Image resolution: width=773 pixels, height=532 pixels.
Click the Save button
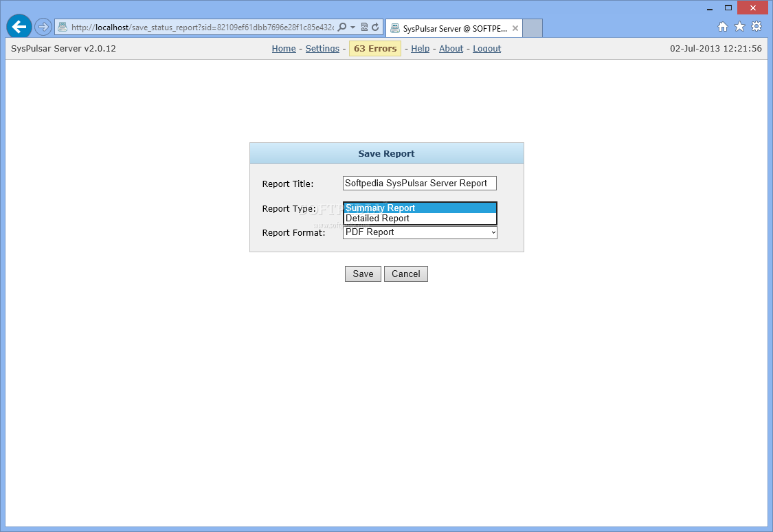[x=363, y=274]
